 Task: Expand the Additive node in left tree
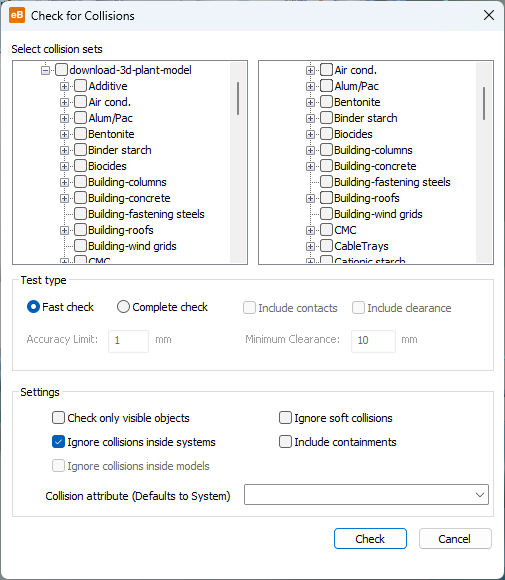tap(64, 86)
